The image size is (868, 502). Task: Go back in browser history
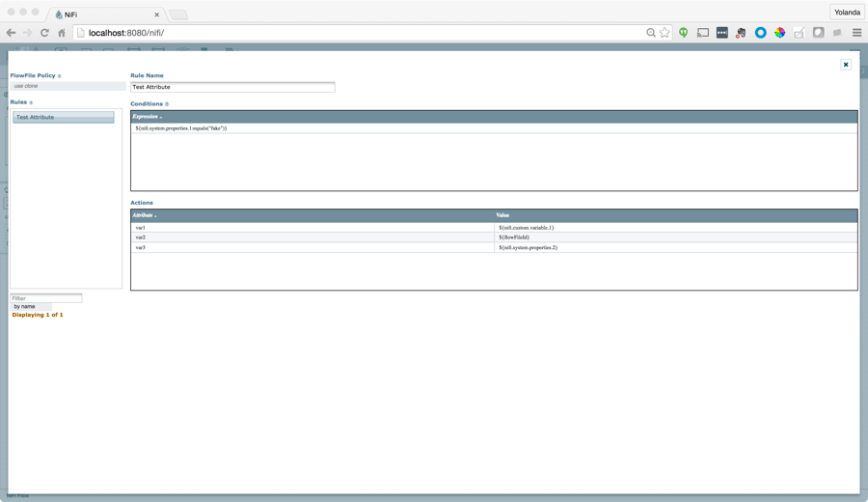11,33
